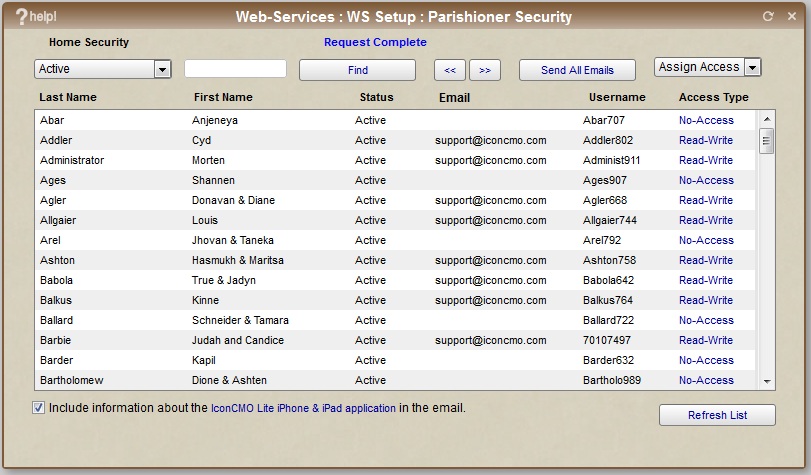Select last name Allgaier

(58, 220)
